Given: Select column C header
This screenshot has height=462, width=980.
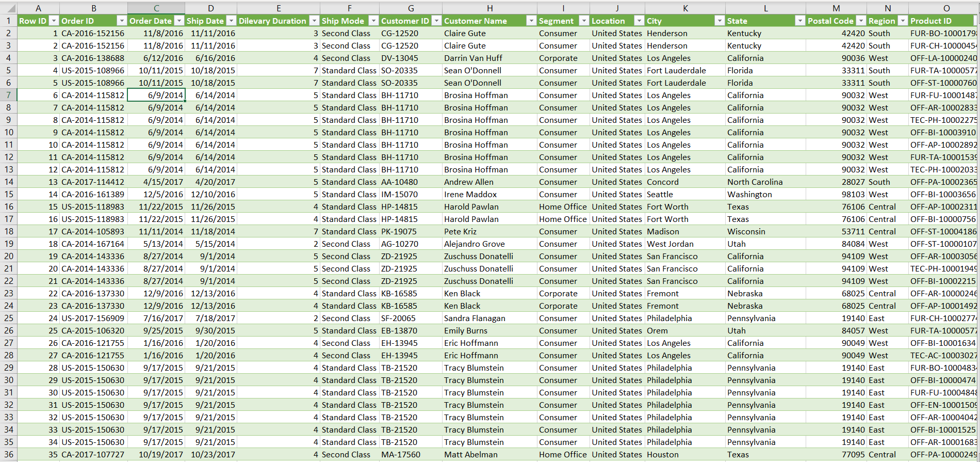Looking at the screenshot, I should click(156, 8).
